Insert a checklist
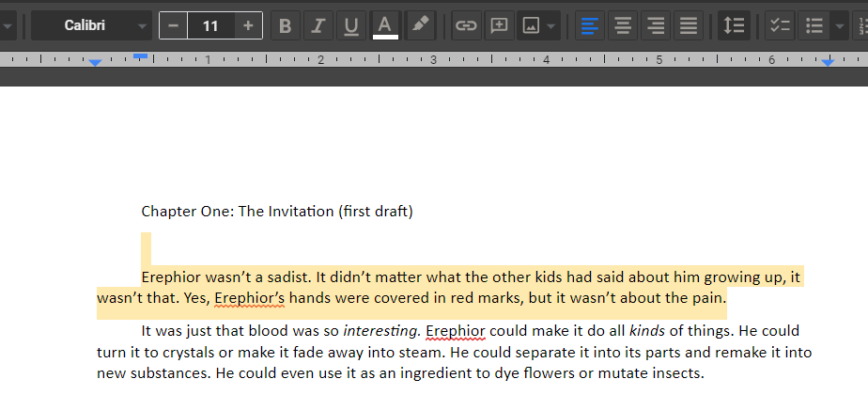The width and height of the screenshot is (868, 395). pyautogui.click(x=780, y=25)
